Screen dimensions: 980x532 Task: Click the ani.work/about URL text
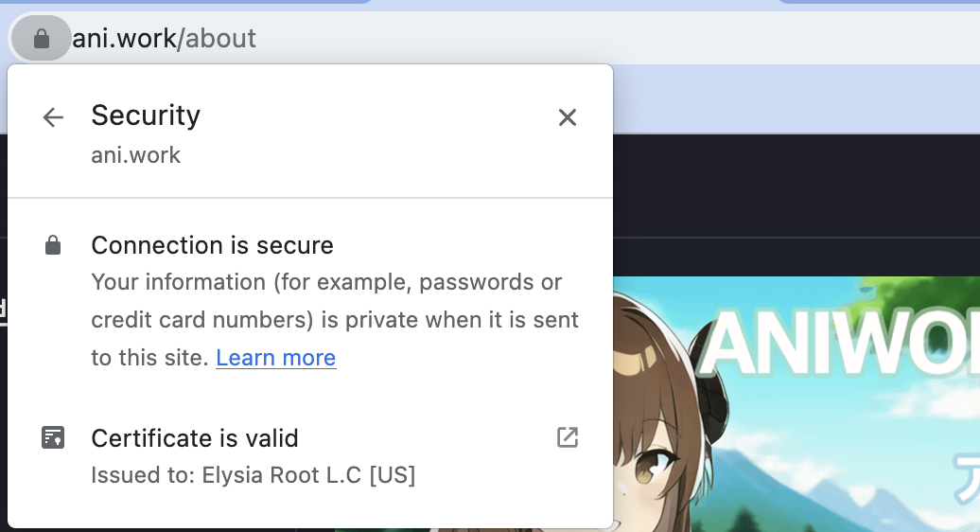(x=164, y=39)
